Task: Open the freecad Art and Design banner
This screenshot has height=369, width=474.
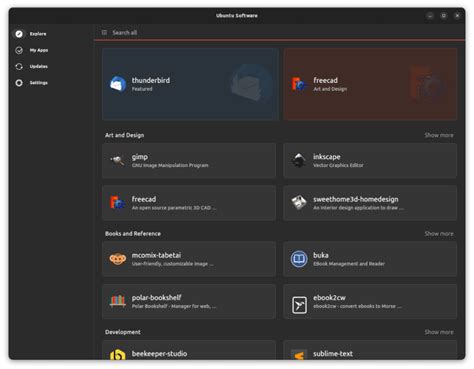Action: 370,84
